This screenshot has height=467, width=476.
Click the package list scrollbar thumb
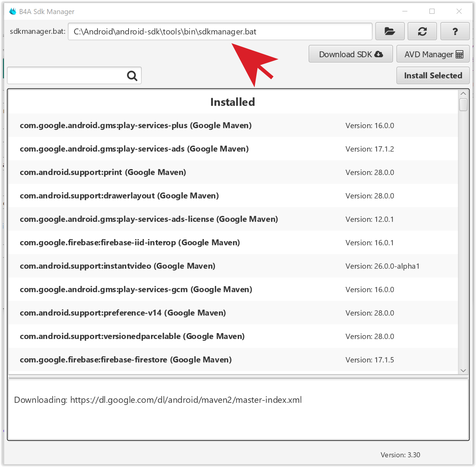463,104
